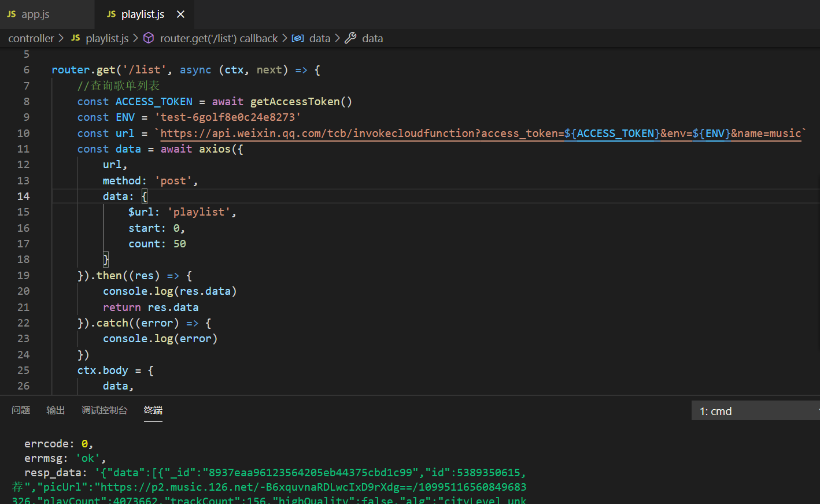Click the variable icon before data breadcrumb
820x504 pixels.
(298, 38)
